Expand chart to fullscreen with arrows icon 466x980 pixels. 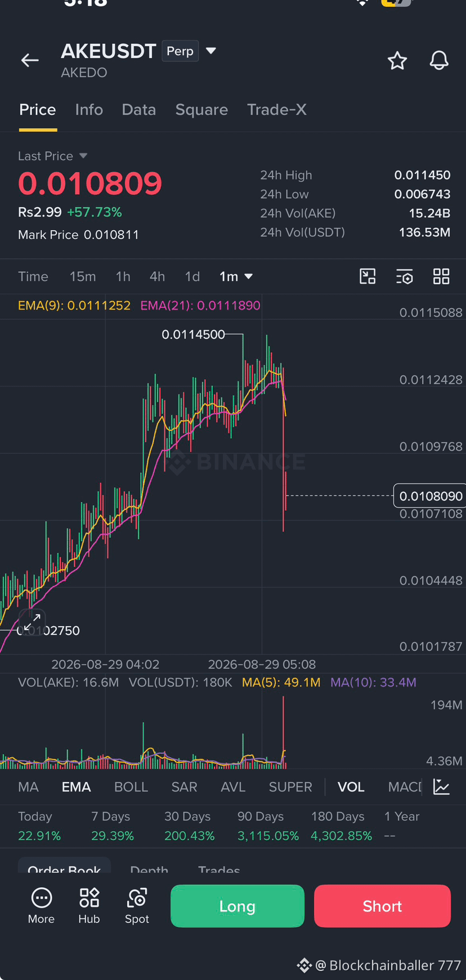pos(32,622)
